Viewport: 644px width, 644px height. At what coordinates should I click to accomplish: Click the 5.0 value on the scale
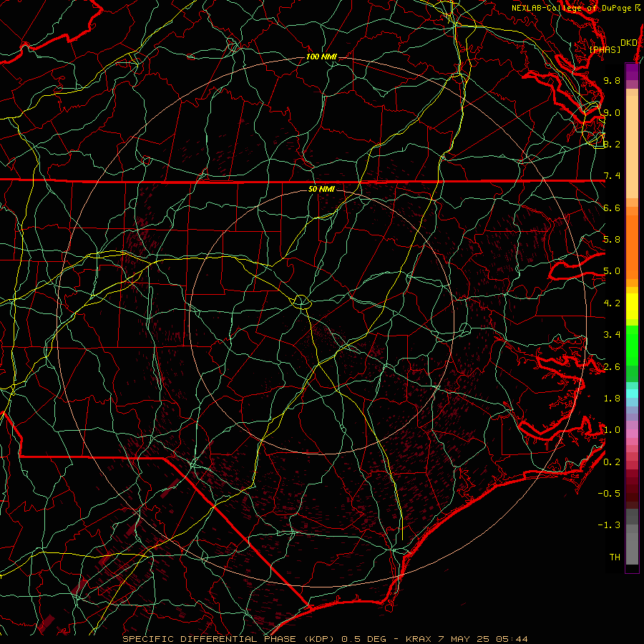pyautogui.click(x=612, y=271)
